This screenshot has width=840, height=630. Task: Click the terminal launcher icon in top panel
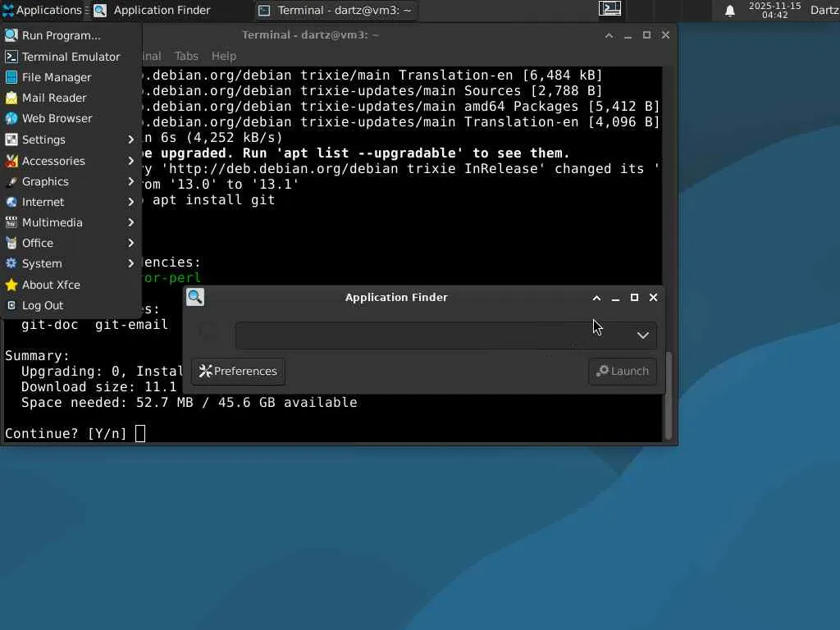click(x=609, y=8)
